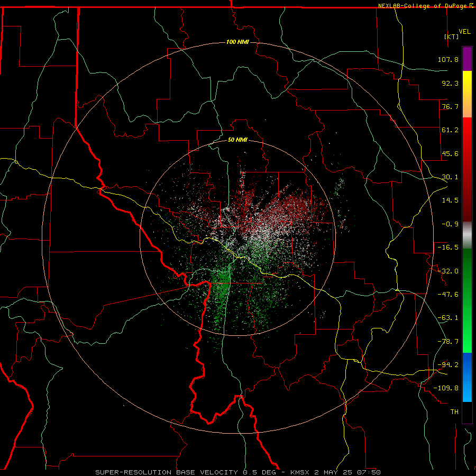Click the -94.2 velocity scale value
This screenshot has width=476, height=476.
[448, 365]
